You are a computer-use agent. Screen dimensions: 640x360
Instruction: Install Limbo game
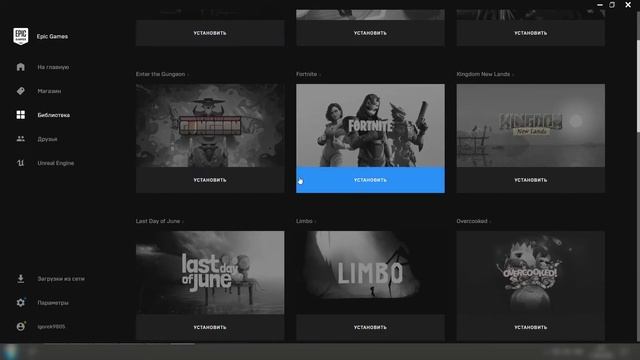click(x=370, y=327)
